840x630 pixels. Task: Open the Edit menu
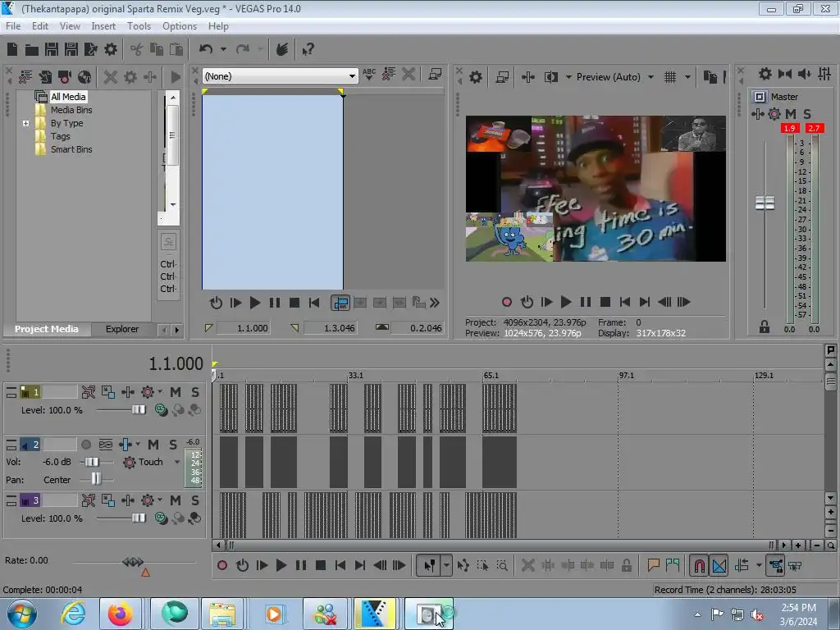click(39, 26)
